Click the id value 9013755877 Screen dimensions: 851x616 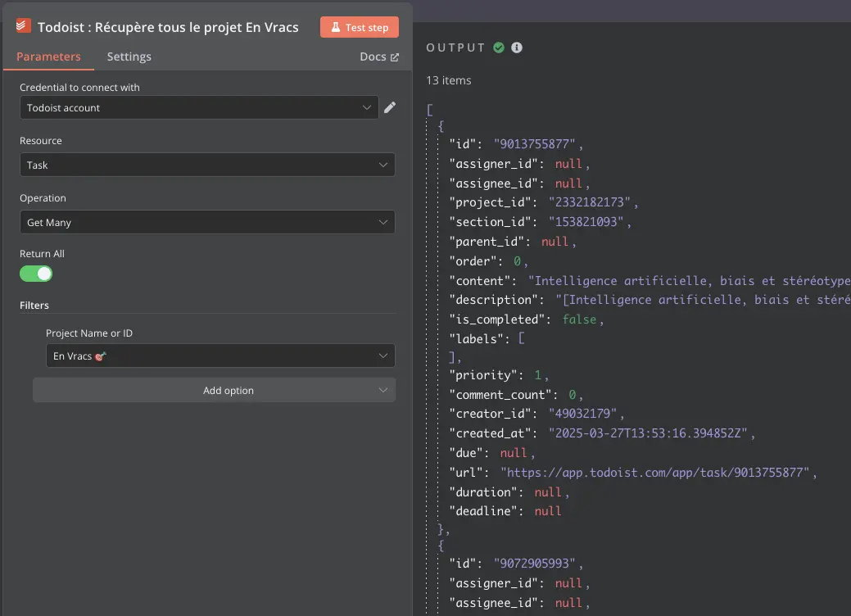535,144
